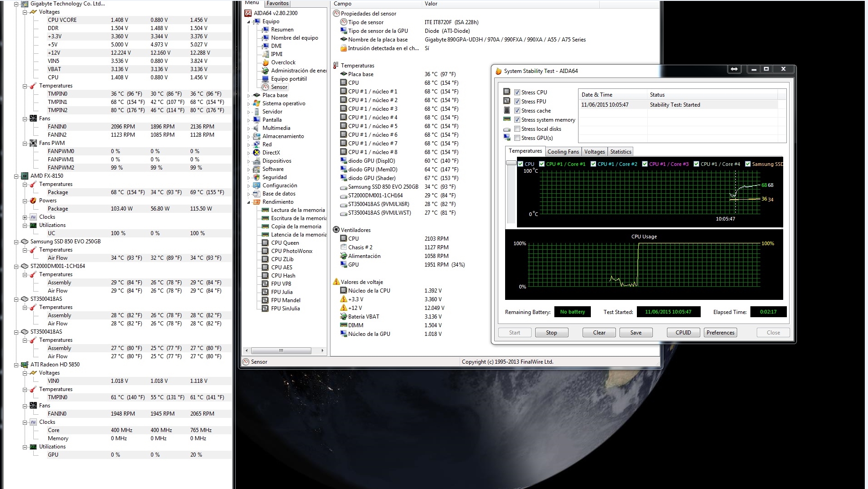This screenshot has height=489, width=868.
Task: Expand the Software tree node
Action: tap(249, 170)
